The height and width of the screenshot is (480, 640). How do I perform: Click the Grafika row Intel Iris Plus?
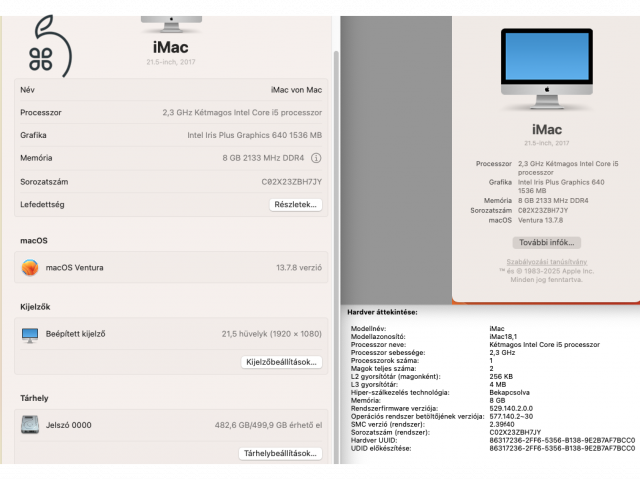[171, 135]
